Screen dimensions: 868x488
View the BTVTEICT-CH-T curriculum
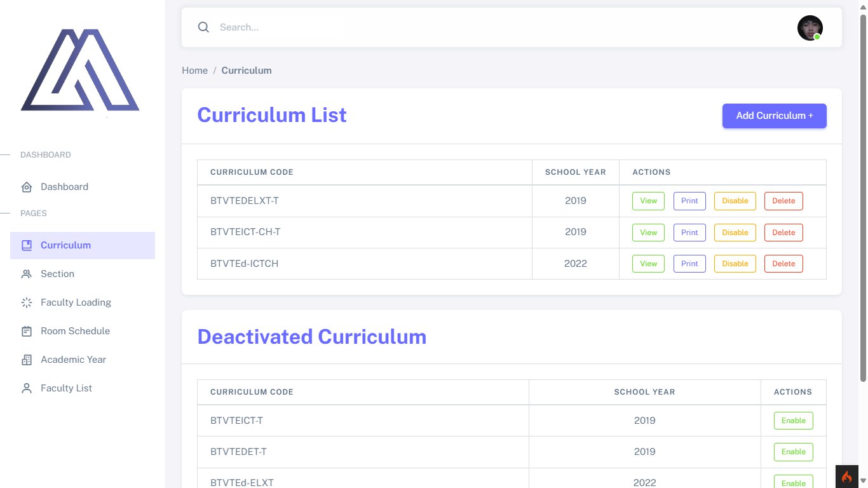648,233
